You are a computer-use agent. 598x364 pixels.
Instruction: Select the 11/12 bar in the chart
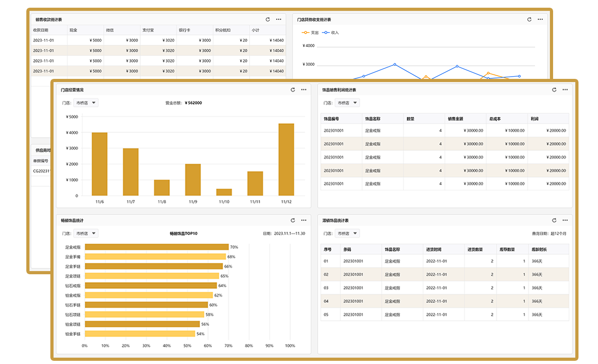[286, 160]
